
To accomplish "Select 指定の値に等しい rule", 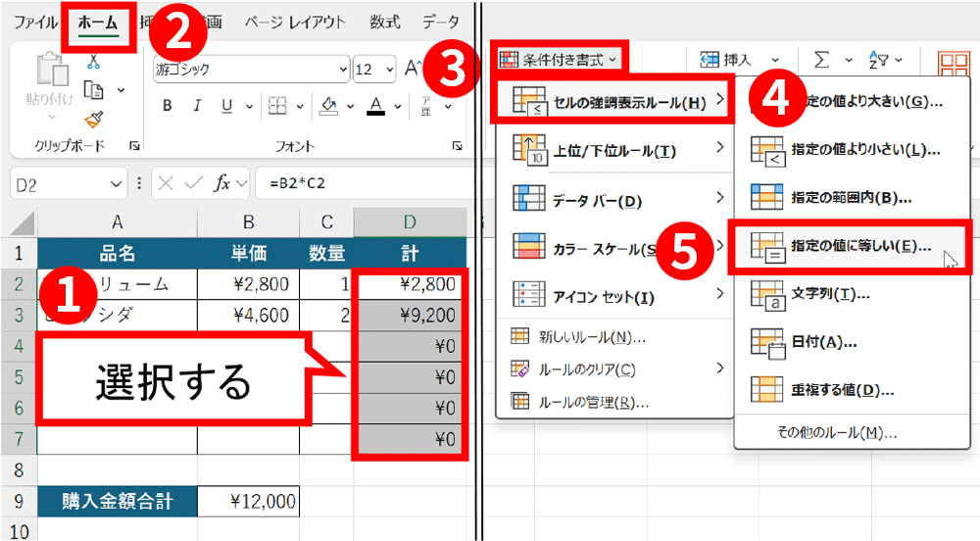I will (853, 246).
